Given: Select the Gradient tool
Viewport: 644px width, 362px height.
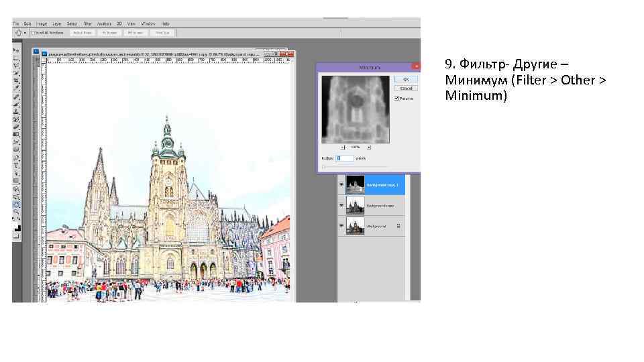Looking at the screenshot, I should pyautogui.click(x=16, y=134).
